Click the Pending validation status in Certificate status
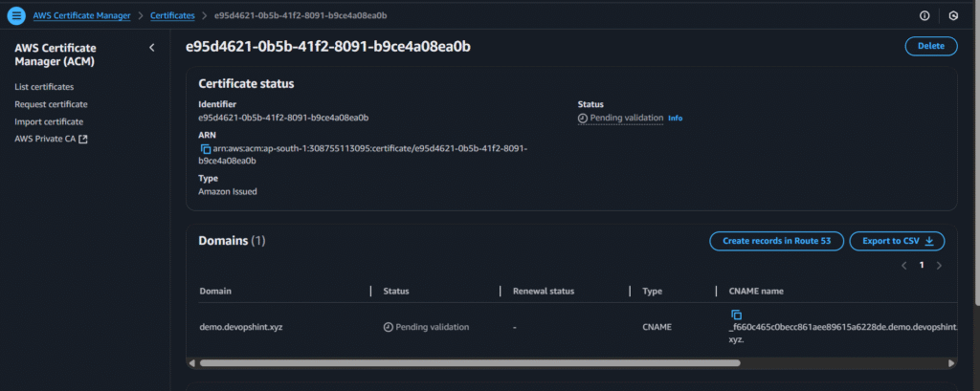 (x=620, y=118)
